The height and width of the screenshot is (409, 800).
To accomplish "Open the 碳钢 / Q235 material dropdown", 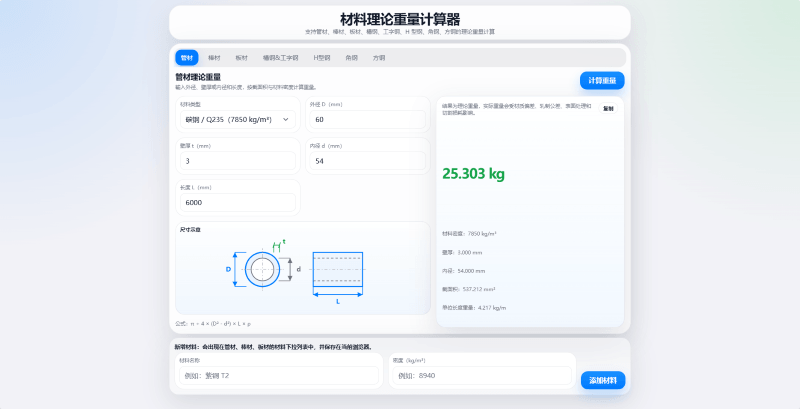I will tap(238, 119).
